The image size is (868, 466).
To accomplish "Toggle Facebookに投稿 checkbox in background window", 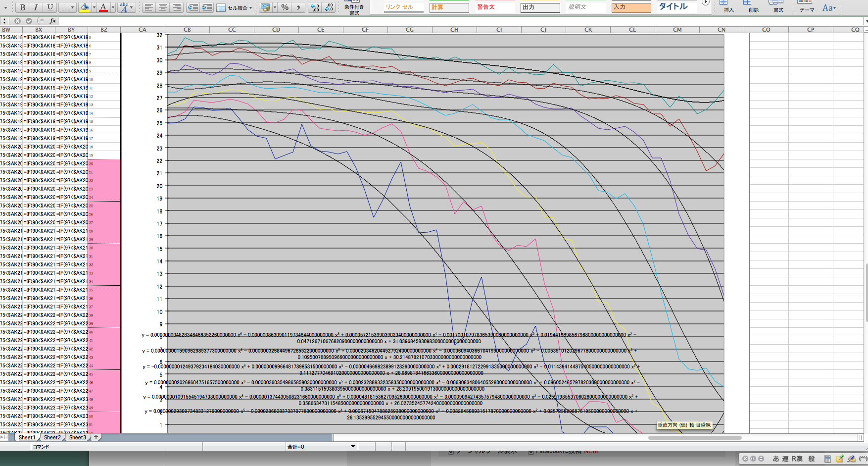I will pos(531,452).
